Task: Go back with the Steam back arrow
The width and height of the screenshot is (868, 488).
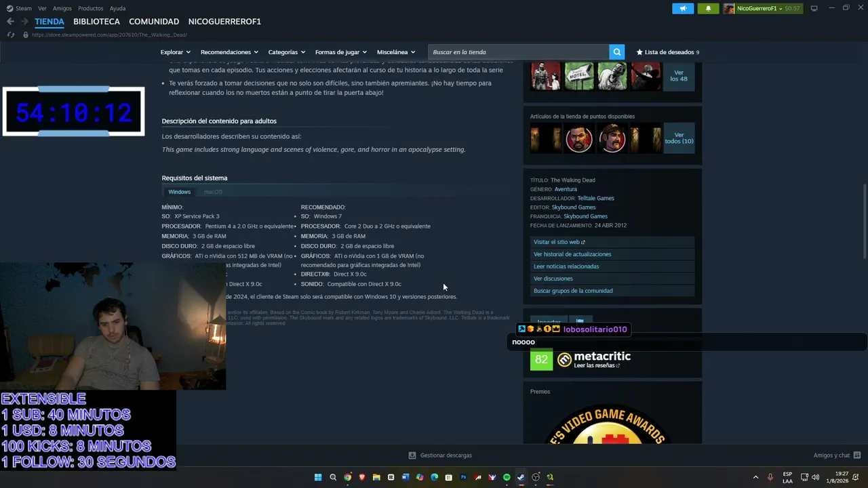Action: (x=10, y=22)
